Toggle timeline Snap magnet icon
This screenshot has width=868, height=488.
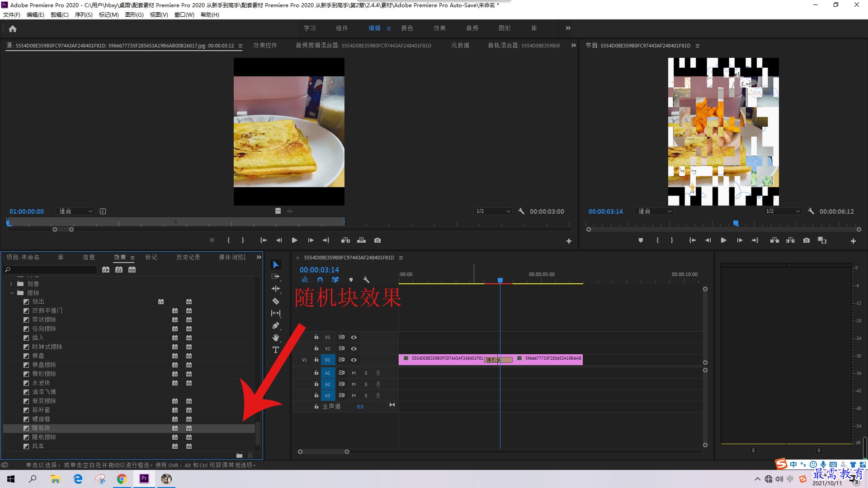[x=320, y=280]
